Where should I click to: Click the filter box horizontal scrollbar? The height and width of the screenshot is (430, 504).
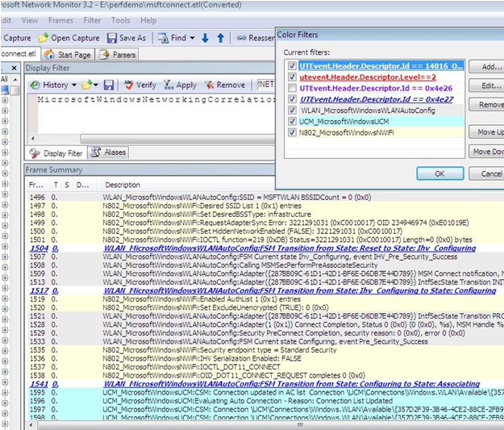pyautogui.click(x=177, y=139)
